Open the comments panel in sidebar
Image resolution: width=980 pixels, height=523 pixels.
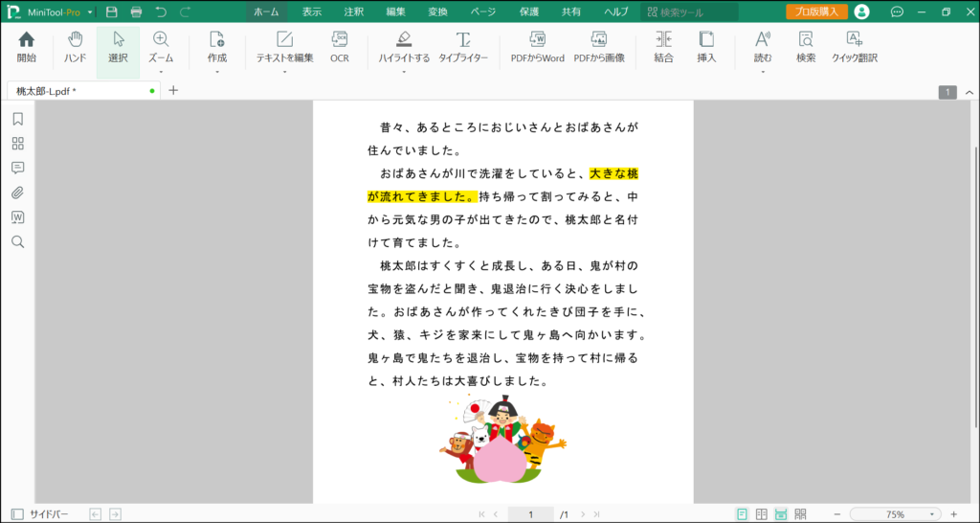point(17,169)
